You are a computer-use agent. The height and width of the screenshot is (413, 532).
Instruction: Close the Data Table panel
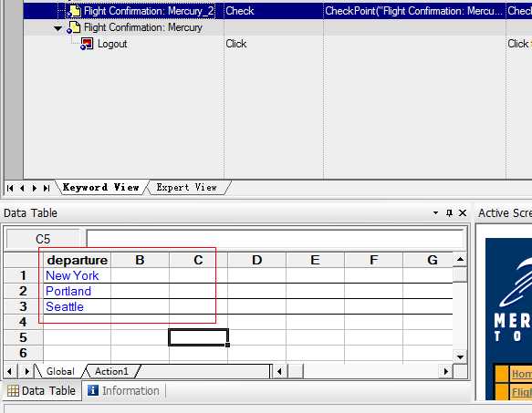463,213
